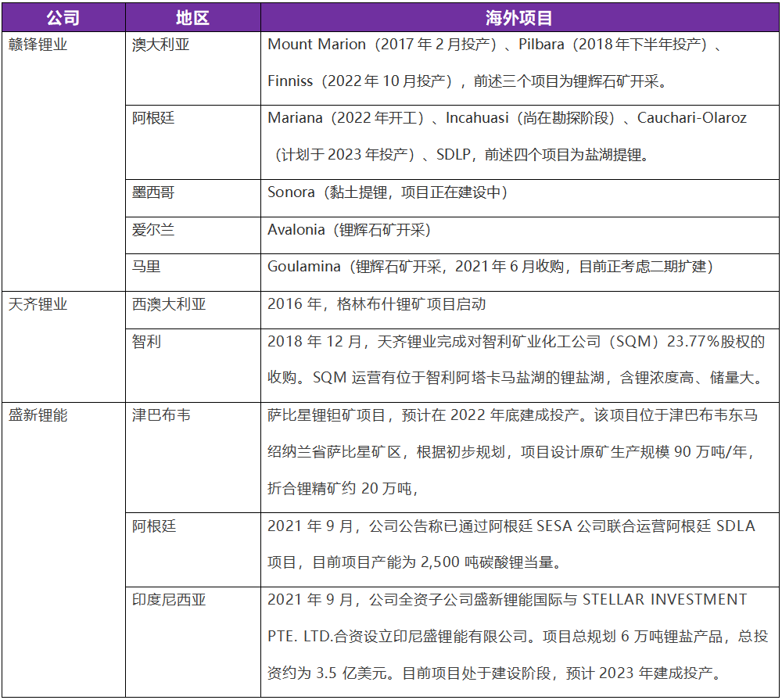Viewport: 782px width, 700px height.
Task: Click the 爱尔兰 region cell
Action: click(192, 235)
